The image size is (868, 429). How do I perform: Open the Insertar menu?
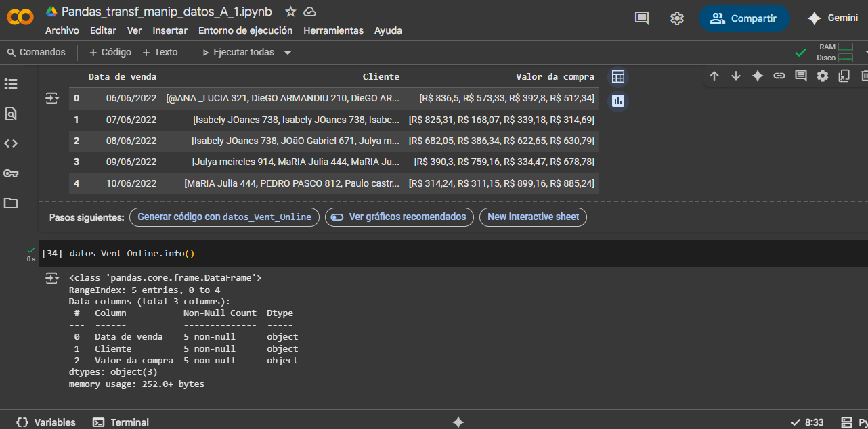click(x=170, y=30)
